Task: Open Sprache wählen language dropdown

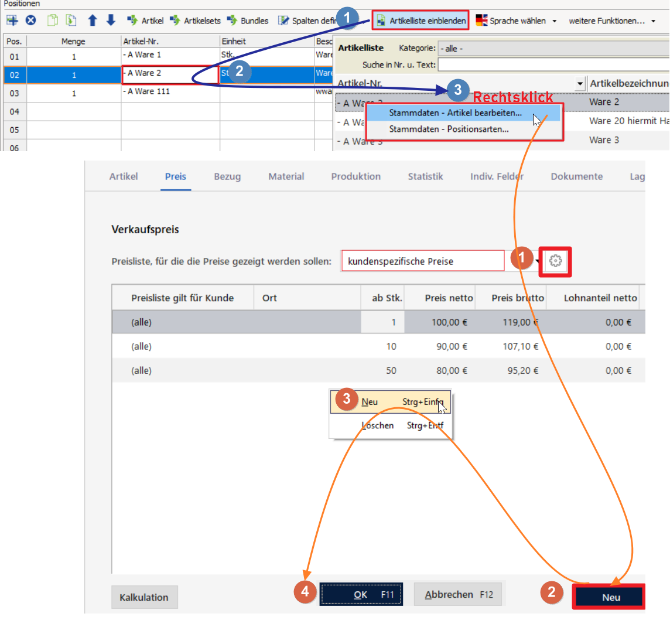Action: coord(516,21)
